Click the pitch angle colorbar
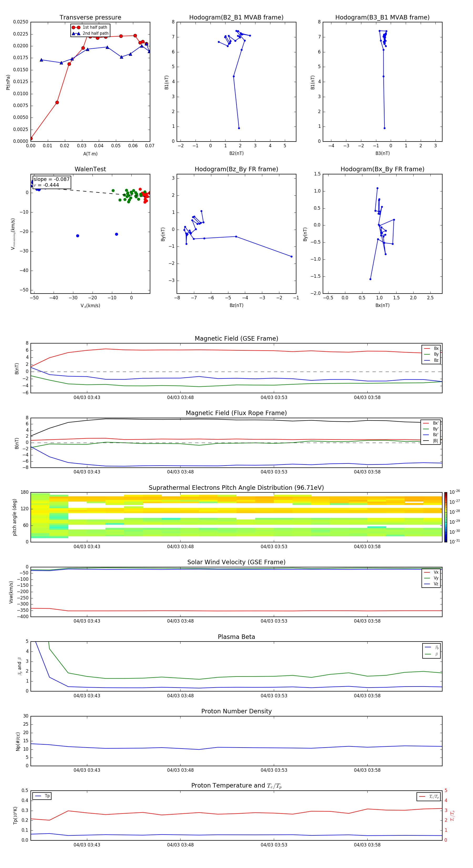 [x=446, y=517]
